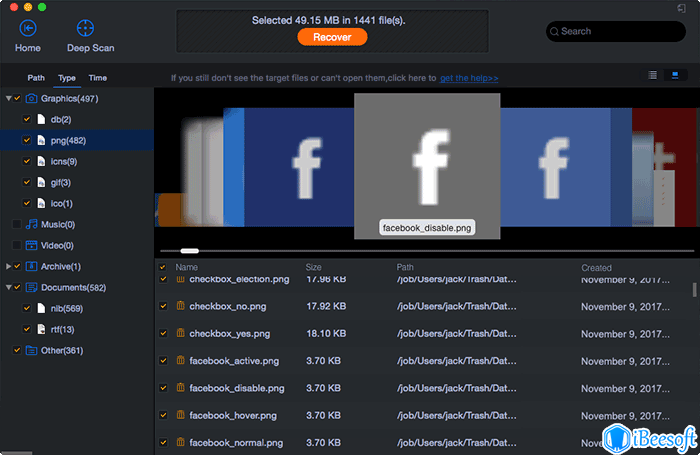The width and height of the screenshot is (700, 455).
Task: Click the nib(569) file icon
Action: [41, 308]
